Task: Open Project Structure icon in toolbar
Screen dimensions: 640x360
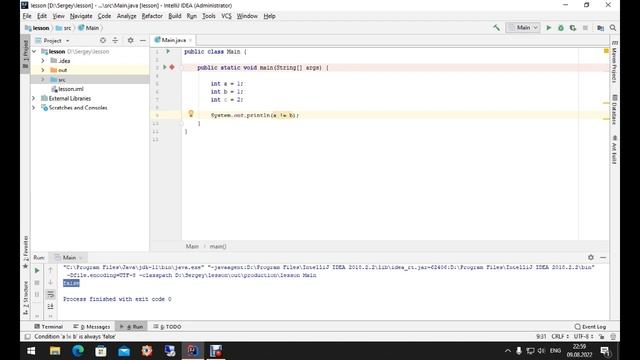Action: pos(600,28)
